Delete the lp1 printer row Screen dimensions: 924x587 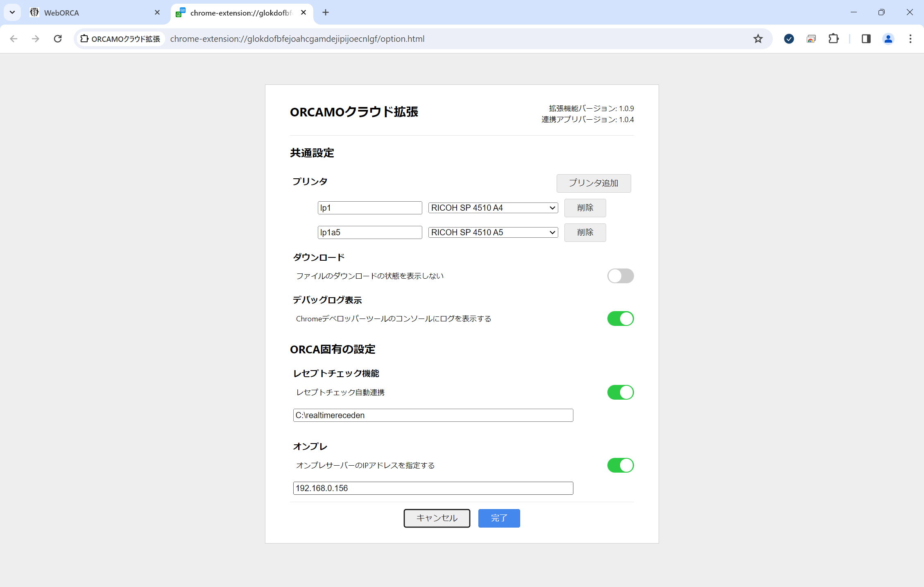coord(585,208)
